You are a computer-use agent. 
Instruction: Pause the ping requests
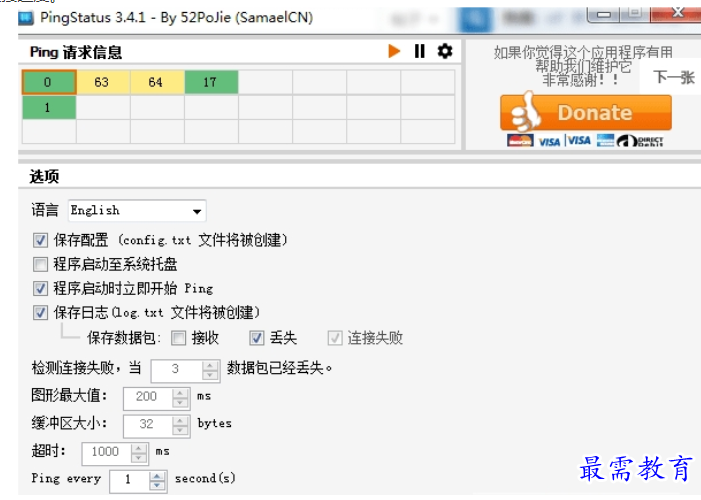click(419, 51)
